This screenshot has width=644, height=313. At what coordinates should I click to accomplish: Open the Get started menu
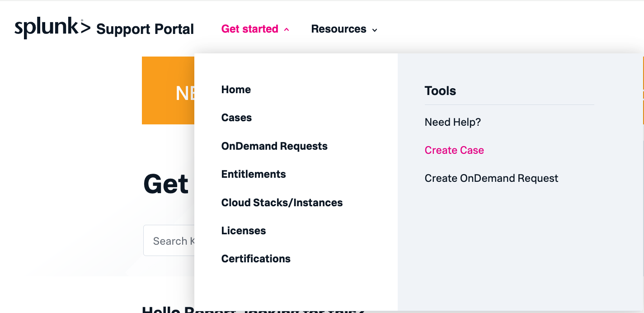click(x=250, y=28)
